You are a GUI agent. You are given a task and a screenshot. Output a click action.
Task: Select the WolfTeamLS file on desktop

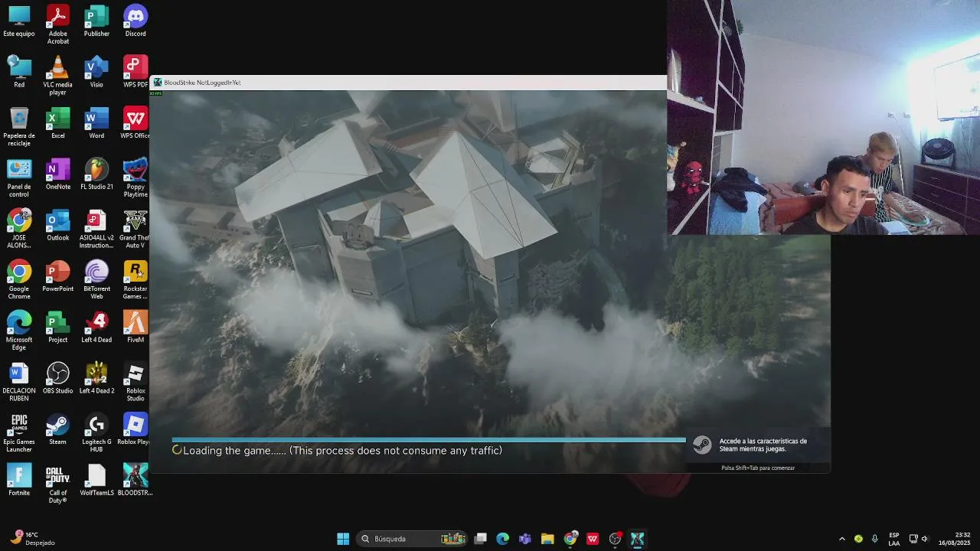(96, 481)
